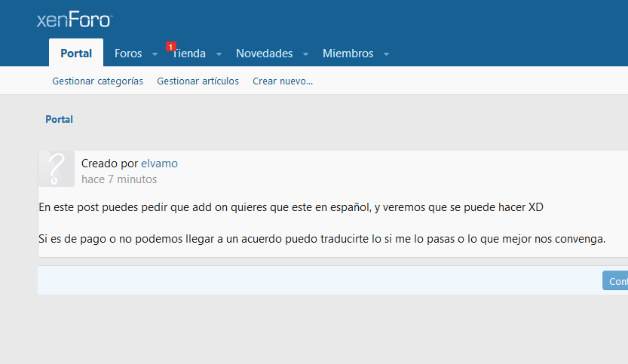
Task: Choose Crear nuevo... in the sub-navigation
Action: 283,81
